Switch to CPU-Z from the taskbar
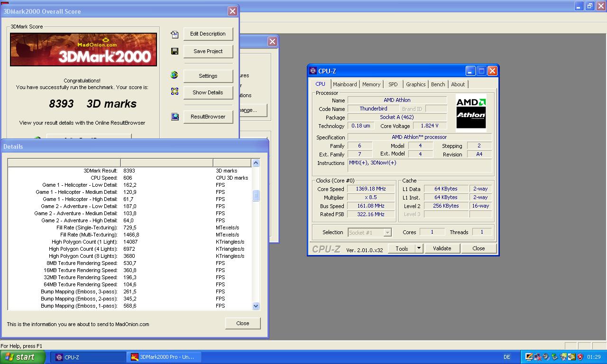 [x=88, y=357]
